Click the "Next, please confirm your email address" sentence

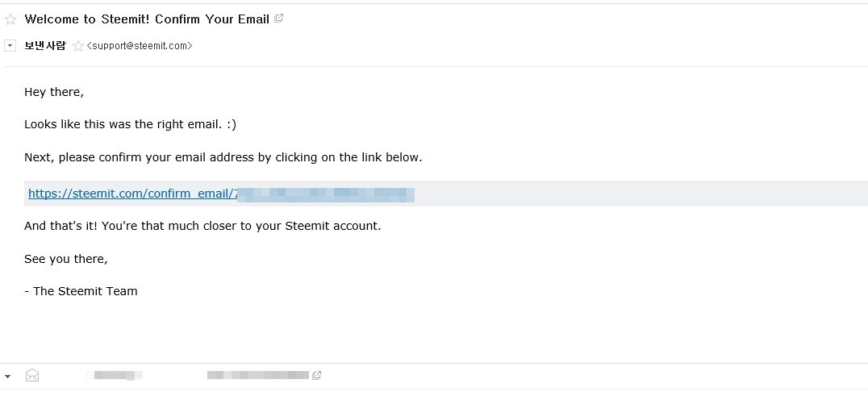(x=223, y=157)
